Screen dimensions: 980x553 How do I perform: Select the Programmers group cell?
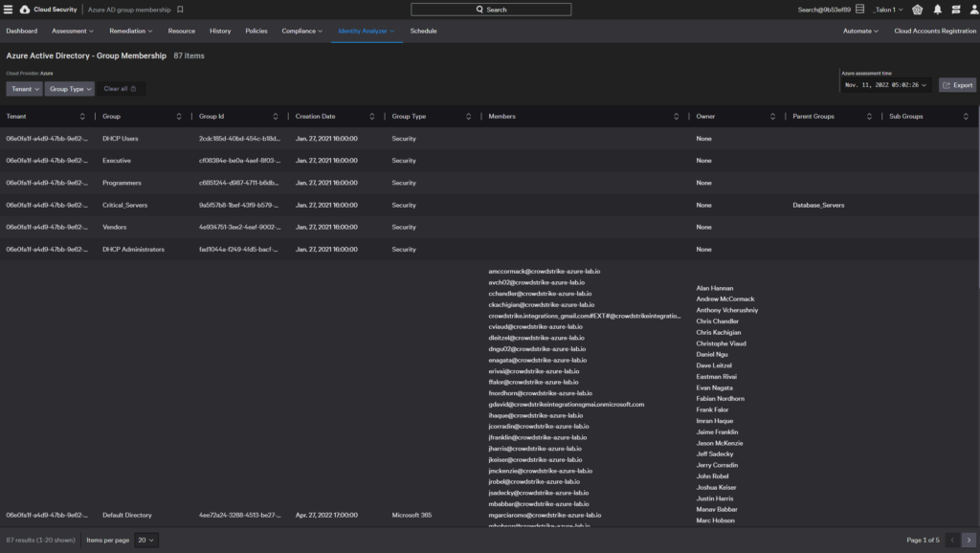click(122, 183)
